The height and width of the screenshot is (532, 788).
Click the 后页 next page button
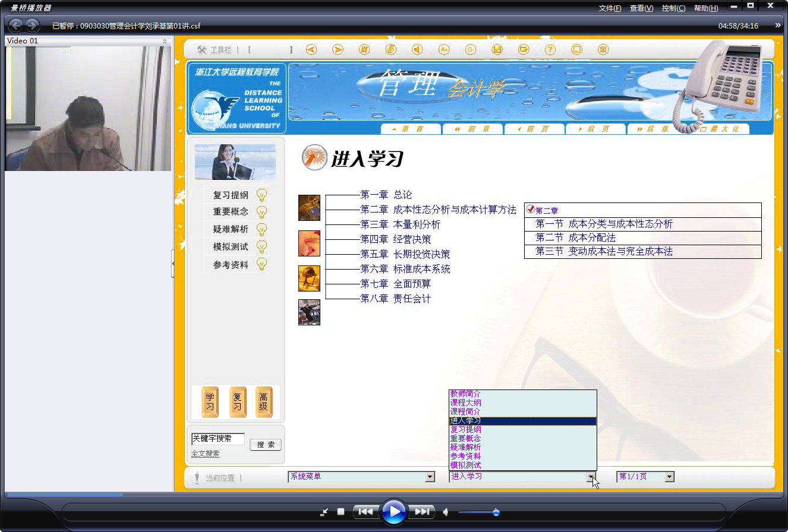[x=595, y=129]
